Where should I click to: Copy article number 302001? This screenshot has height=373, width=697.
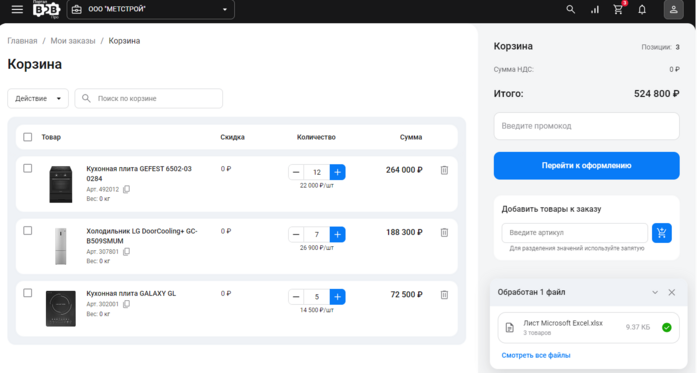(126, 304)
